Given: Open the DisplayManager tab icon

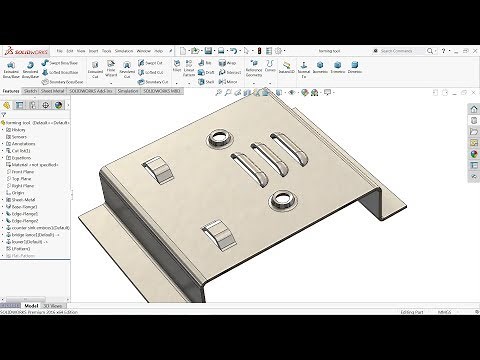Looking at the screenshot, I should click(59, 105).
